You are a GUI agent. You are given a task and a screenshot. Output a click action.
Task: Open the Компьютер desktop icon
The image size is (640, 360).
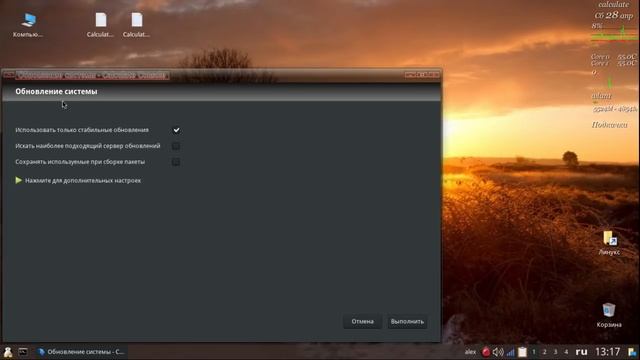(28, 25)
